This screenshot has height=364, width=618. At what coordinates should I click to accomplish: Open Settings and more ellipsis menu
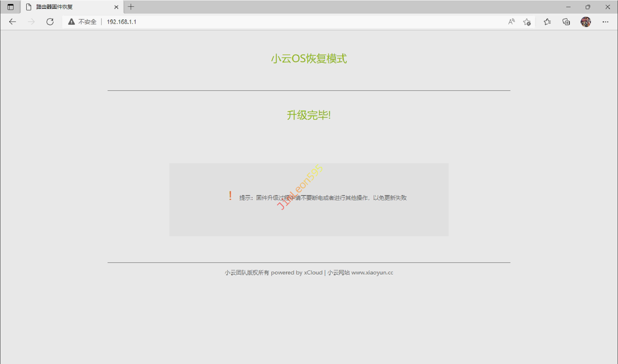click(605, 22)
